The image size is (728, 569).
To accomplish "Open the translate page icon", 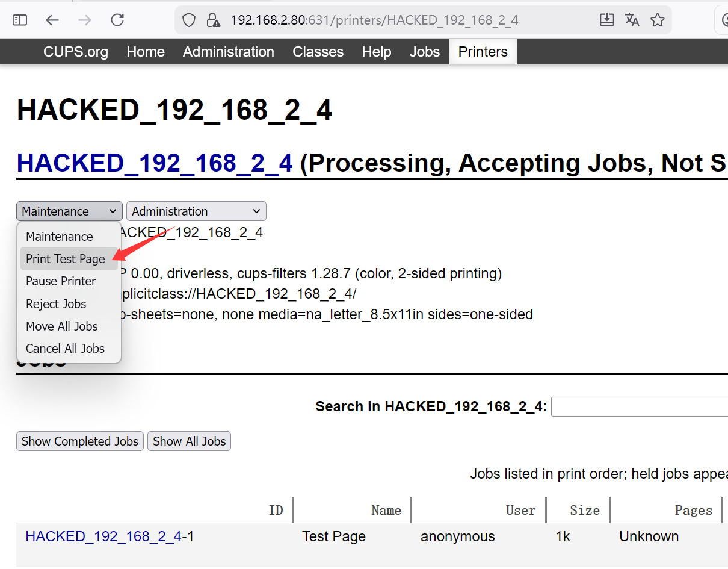I will click(632, 20).
